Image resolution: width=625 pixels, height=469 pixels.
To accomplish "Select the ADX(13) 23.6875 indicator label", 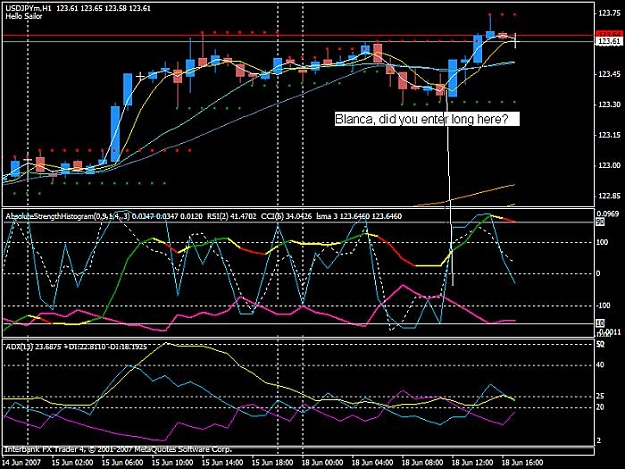I will 76,347.
